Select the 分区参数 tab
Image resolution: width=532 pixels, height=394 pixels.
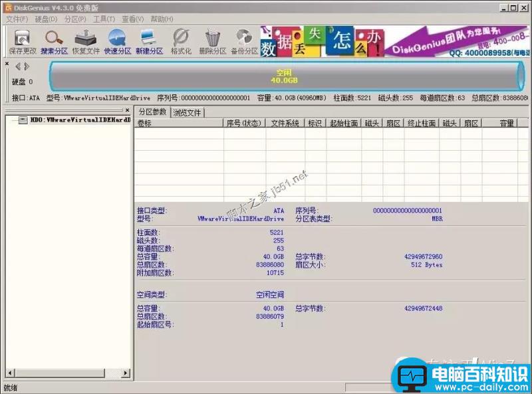point(153,112)
